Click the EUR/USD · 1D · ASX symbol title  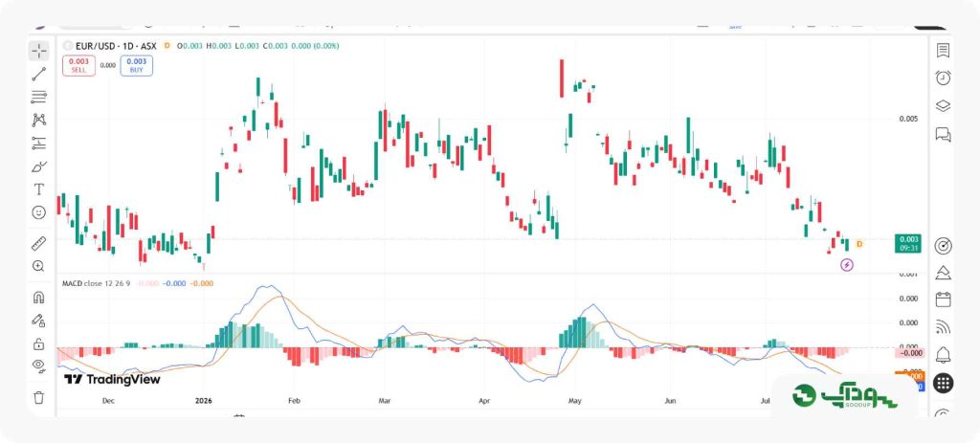(x=116, y=46)
